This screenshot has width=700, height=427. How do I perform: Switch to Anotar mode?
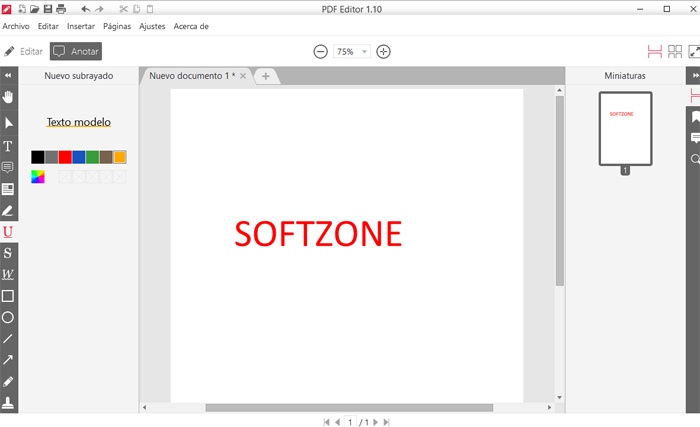[76, 51]
